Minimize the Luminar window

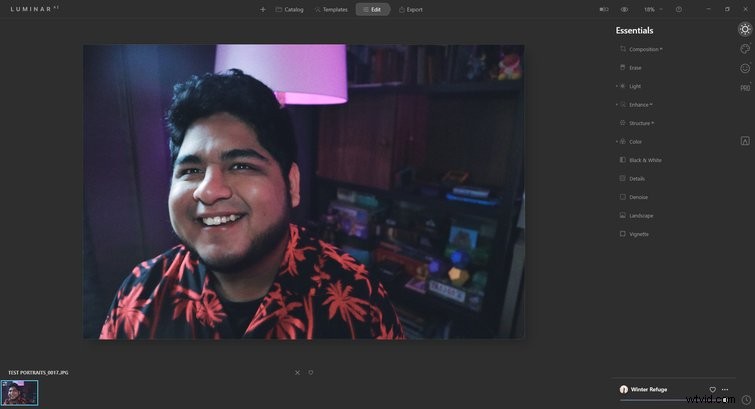(x=708, y=9)
